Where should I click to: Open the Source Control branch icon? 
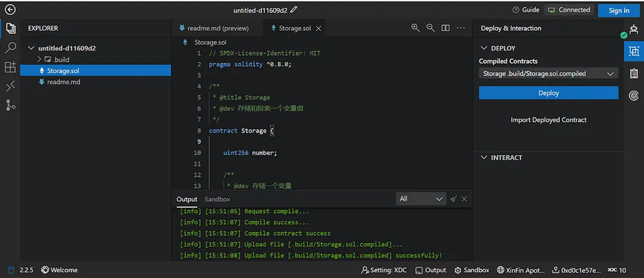[x=10, y=105]
